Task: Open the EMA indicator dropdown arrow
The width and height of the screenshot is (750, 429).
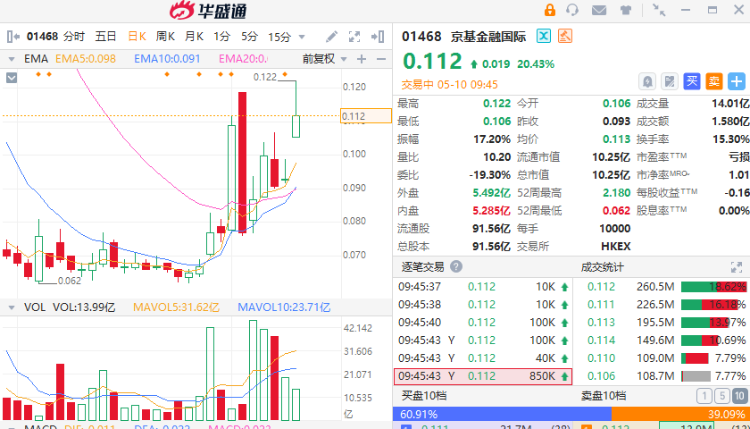Action: (11, 59)
